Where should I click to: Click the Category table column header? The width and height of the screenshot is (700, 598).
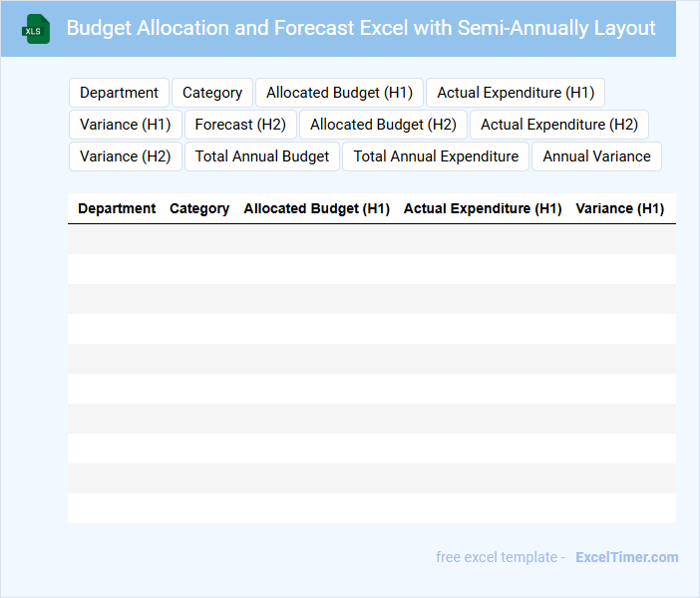tap(199, 208)
